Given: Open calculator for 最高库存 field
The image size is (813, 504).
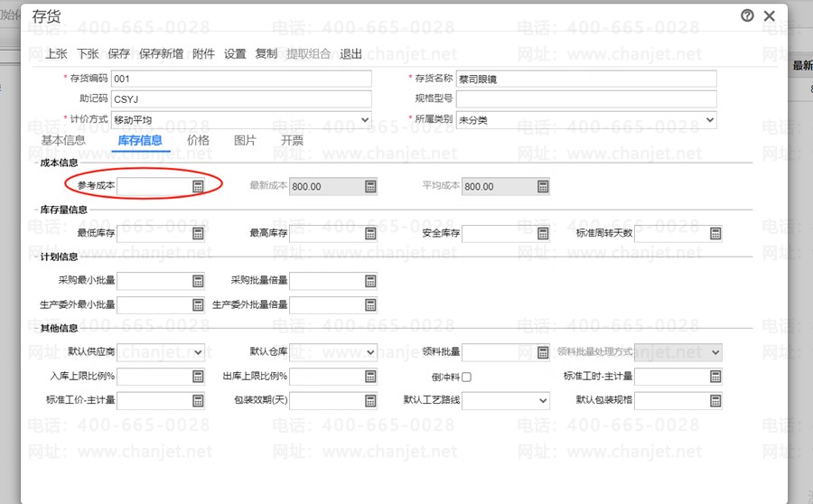Looking at the screenshot, I should 370,234.
